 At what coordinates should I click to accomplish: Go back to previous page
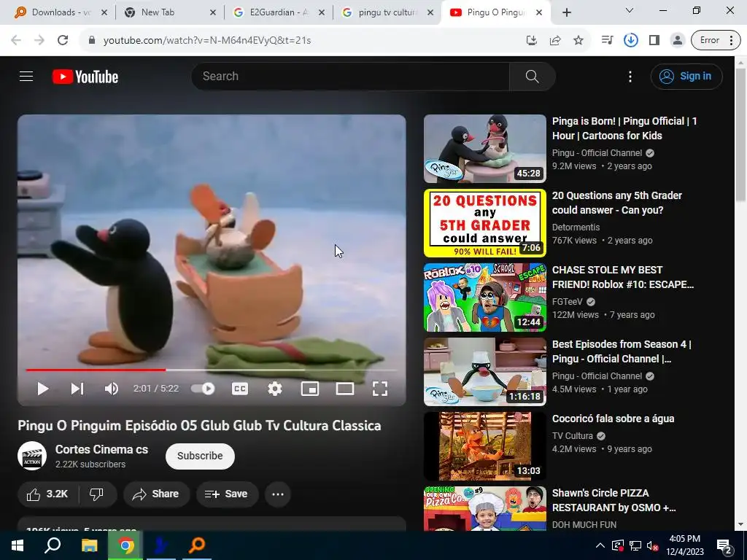[x=16, y=40]
